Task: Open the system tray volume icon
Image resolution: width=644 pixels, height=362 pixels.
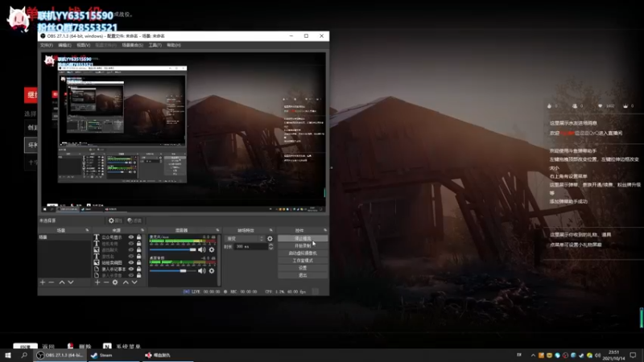Action: [x=597, y=356]
